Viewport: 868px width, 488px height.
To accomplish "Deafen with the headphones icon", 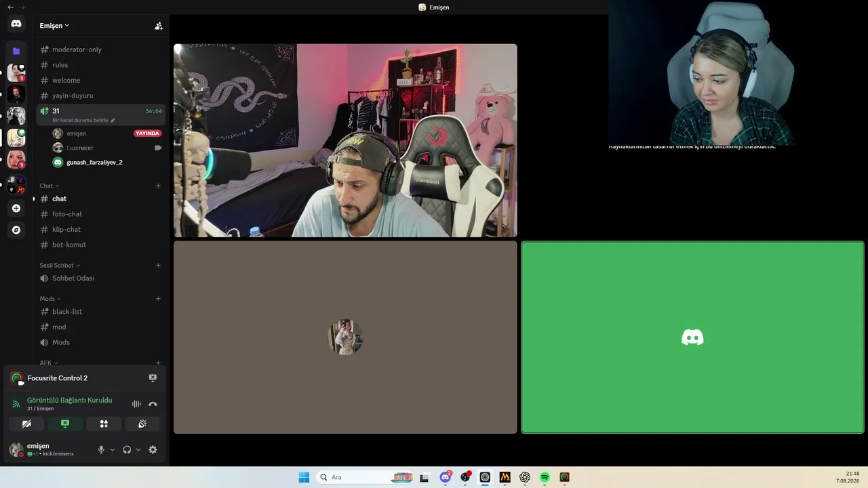I will [127, 449].
